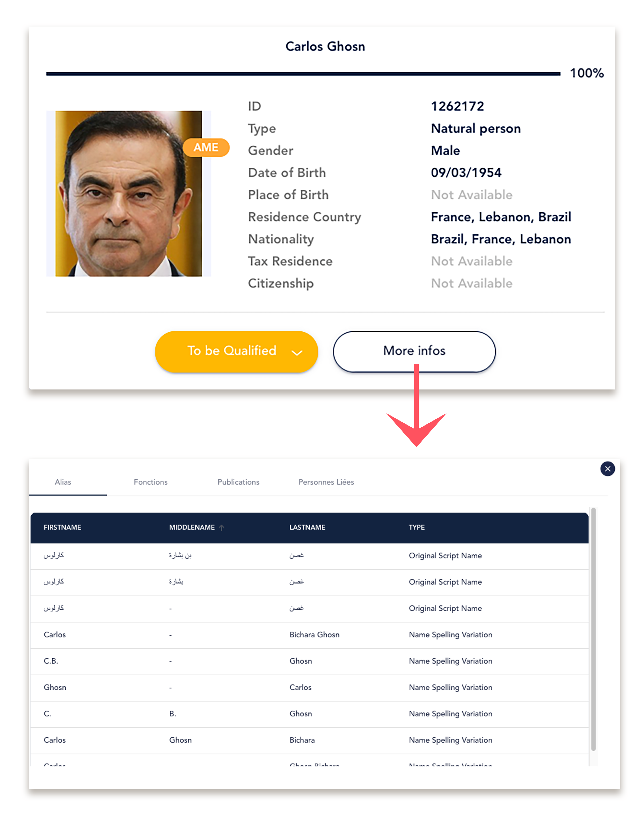
Task: Click the AME badge on the photo
Action: pyautogui.click(x=206, y=147)
